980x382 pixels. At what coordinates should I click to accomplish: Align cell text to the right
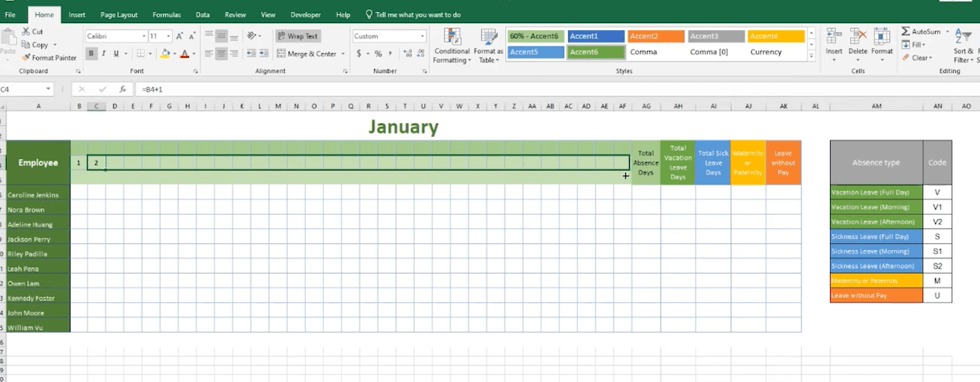pyautogui.click(x=234, y=53)
